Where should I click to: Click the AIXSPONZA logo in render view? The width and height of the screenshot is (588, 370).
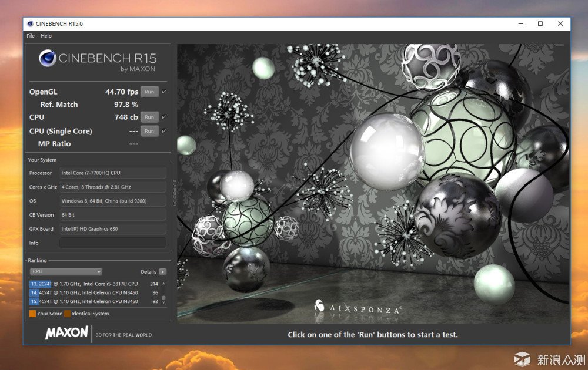tap(358, 307)
